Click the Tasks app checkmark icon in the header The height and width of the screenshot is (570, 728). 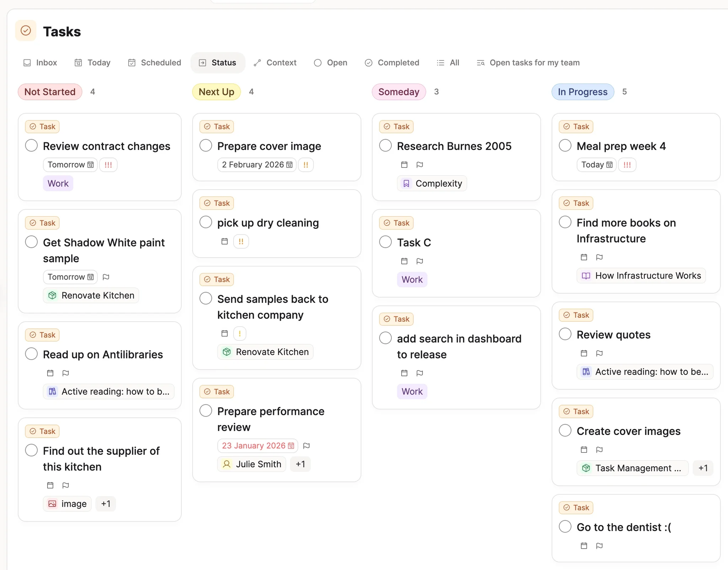tap(25, 31)
